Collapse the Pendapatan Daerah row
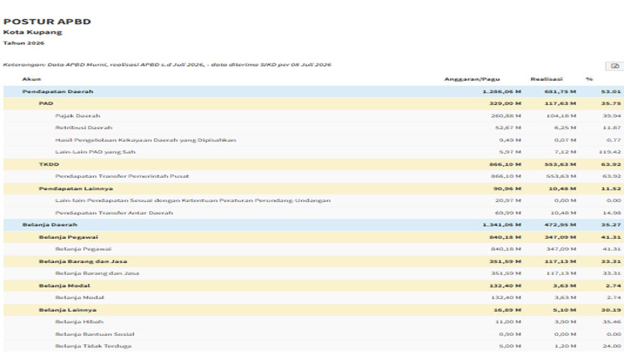Viewport: 624px width, 364px height. 314,92
